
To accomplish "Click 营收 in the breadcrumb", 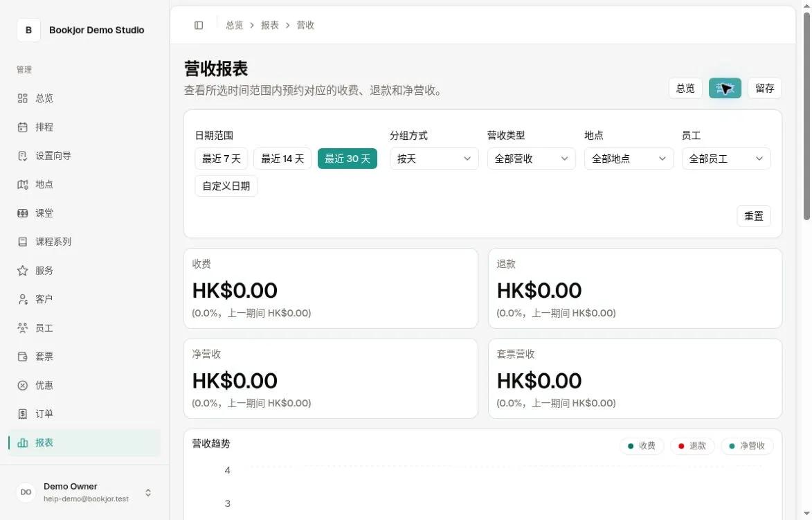I will (305, 26).
